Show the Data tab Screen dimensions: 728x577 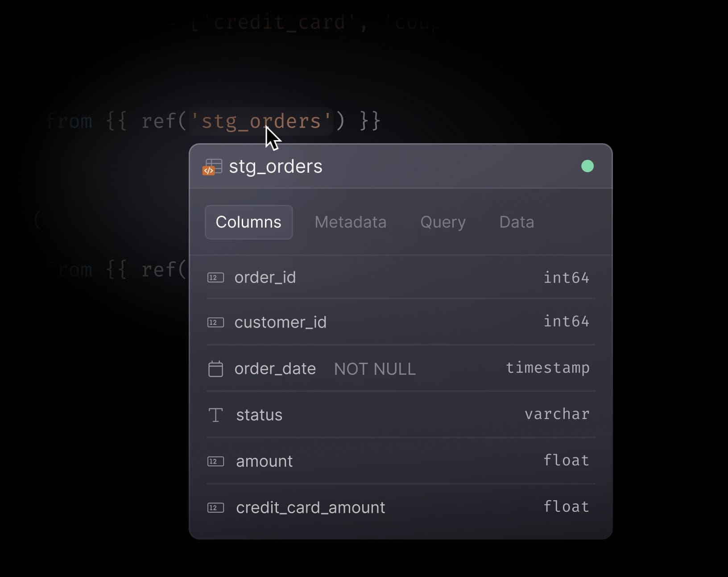[516, 222]
